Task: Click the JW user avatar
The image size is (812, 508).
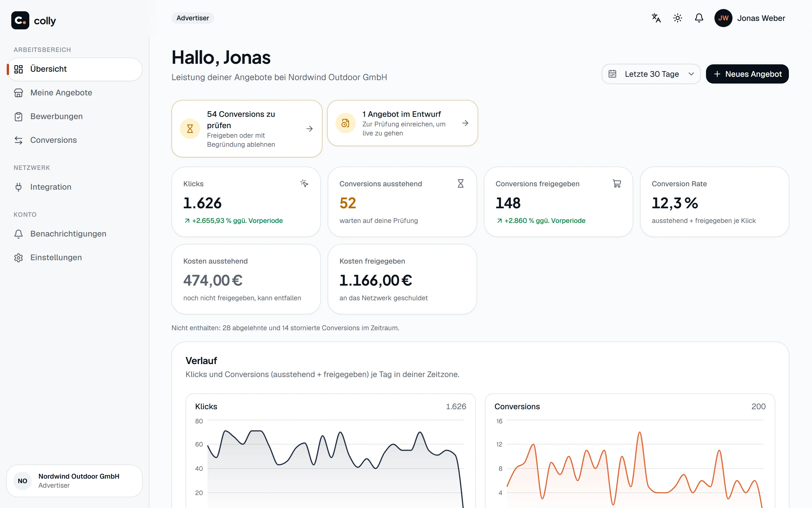Action: 723,18
